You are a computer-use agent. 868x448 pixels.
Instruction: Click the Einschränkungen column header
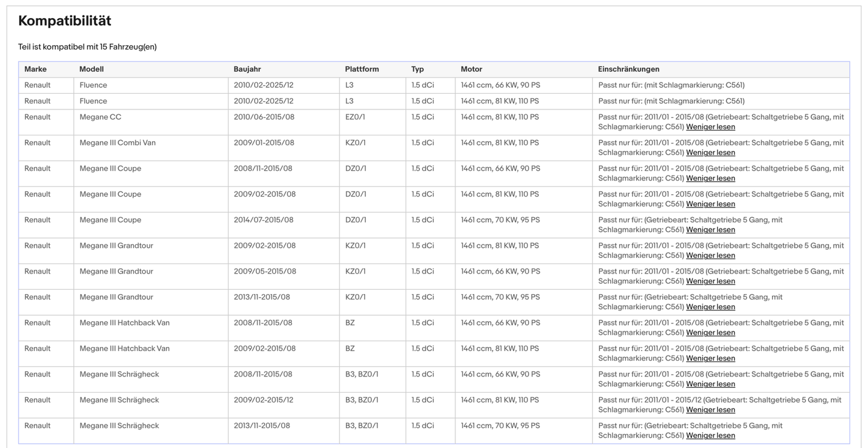628,69
